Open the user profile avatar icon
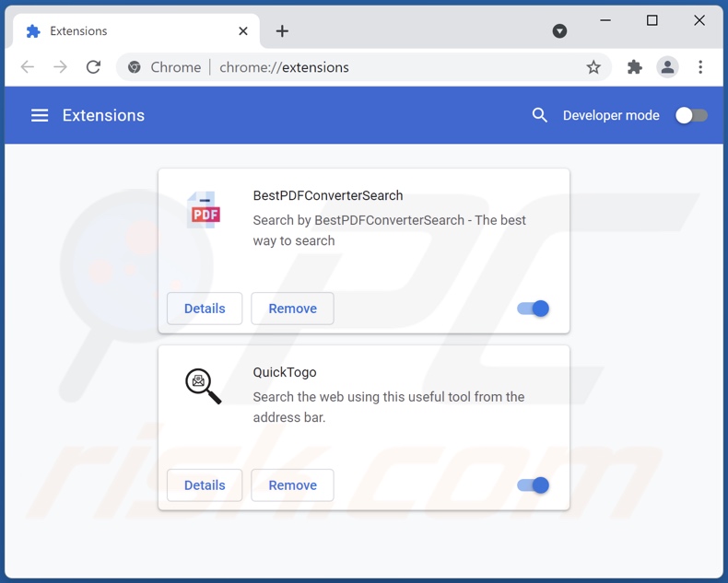728x583 pixels. [667, 67]
